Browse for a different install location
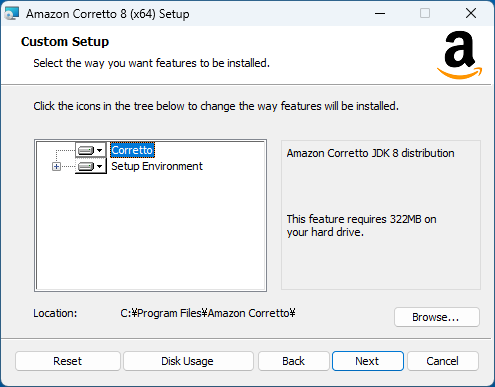The image size is (495, 387). (436, 317)
